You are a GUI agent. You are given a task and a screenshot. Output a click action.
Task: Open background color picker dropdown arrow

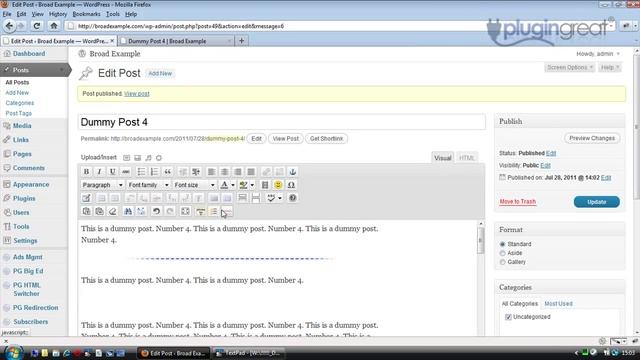tap(252, 185)
